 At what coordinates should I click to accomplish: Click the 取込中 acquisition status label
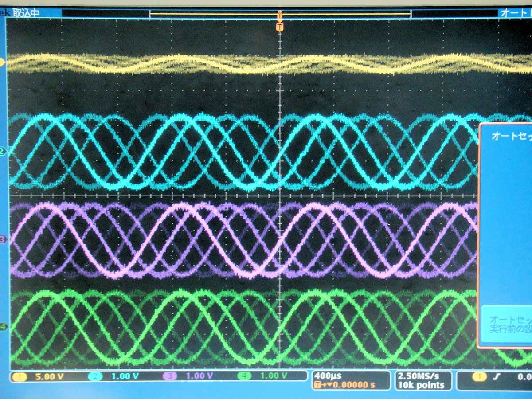pyautogui.click(x=26, y=13)
